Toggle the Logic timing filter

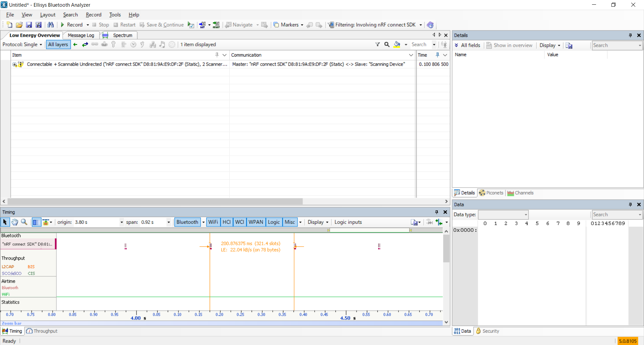click(x=274, y=222)
